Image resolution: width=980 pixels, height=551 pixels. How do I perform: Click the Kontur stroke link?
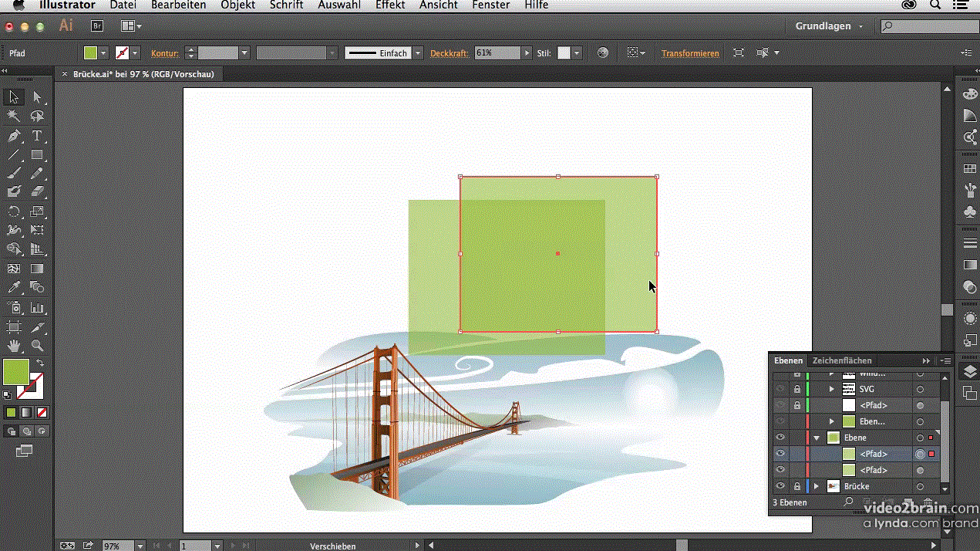pyautogui.click(x=165, y=53)
